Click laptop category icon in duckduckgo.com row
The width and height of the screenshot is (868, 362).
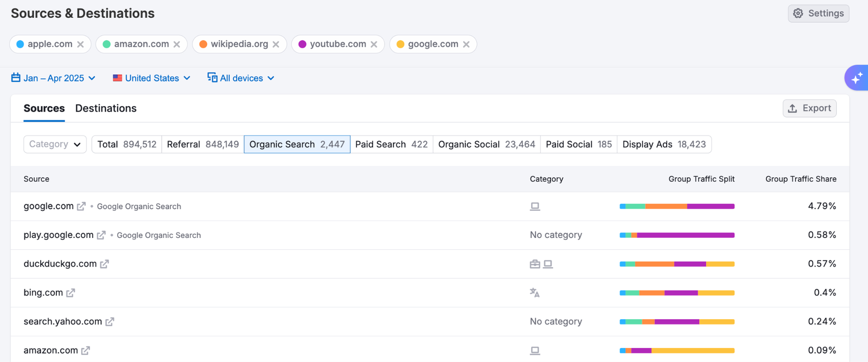(548, 264)
